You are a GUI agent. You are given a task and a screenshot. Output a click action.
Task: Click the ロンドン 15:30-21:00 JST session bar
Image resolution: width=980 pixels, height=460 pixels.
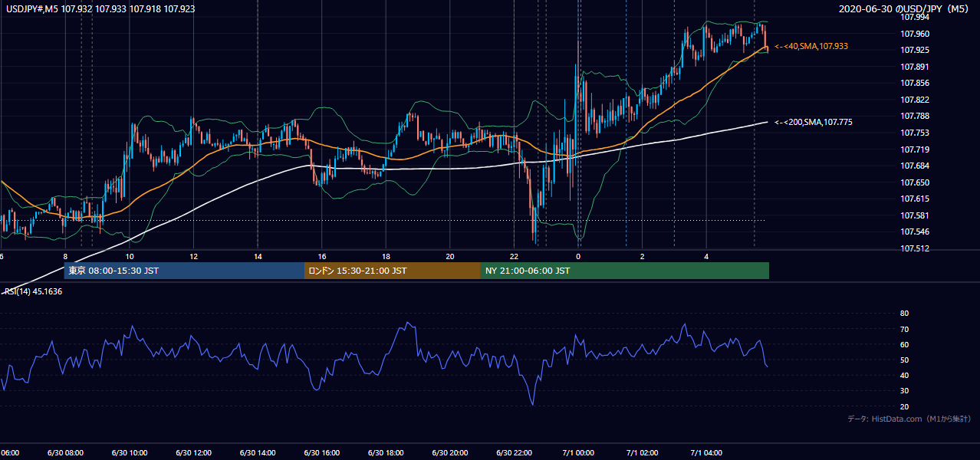pos(393,271)
